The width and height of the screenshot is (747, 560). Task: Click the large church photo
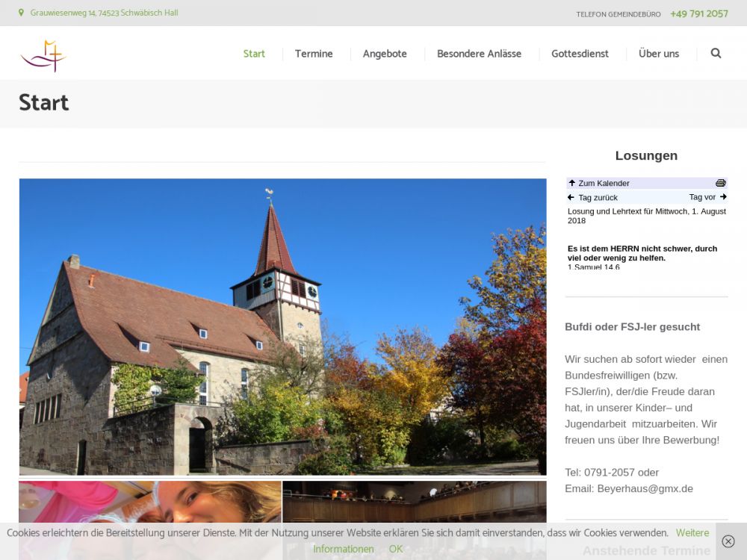point(282,326)
